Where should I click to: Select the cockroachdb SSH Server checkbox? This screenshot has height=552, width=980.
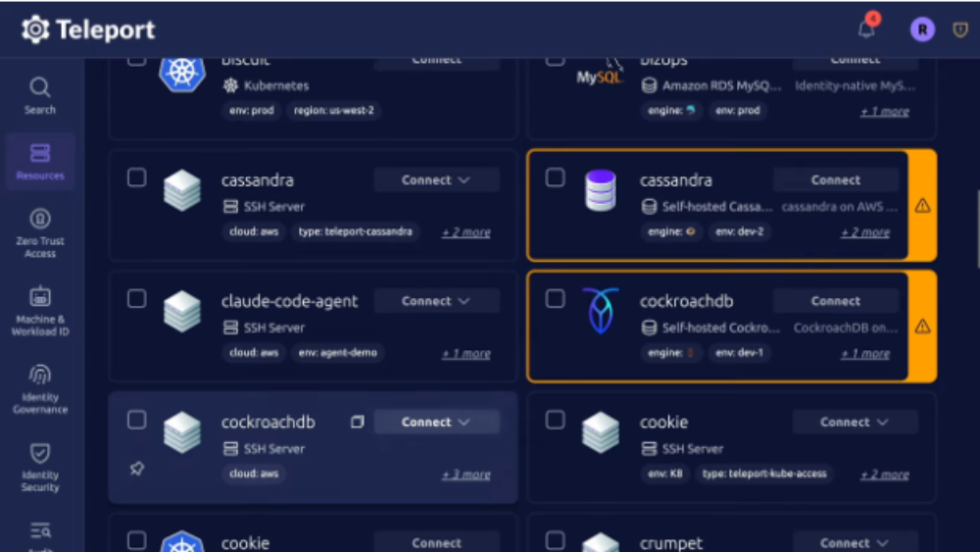pos(136,420)
